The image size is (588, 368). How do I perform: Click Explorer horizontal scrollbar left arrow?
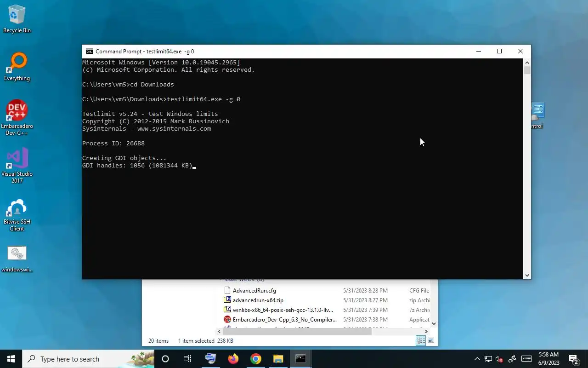(x=219, y=331)
